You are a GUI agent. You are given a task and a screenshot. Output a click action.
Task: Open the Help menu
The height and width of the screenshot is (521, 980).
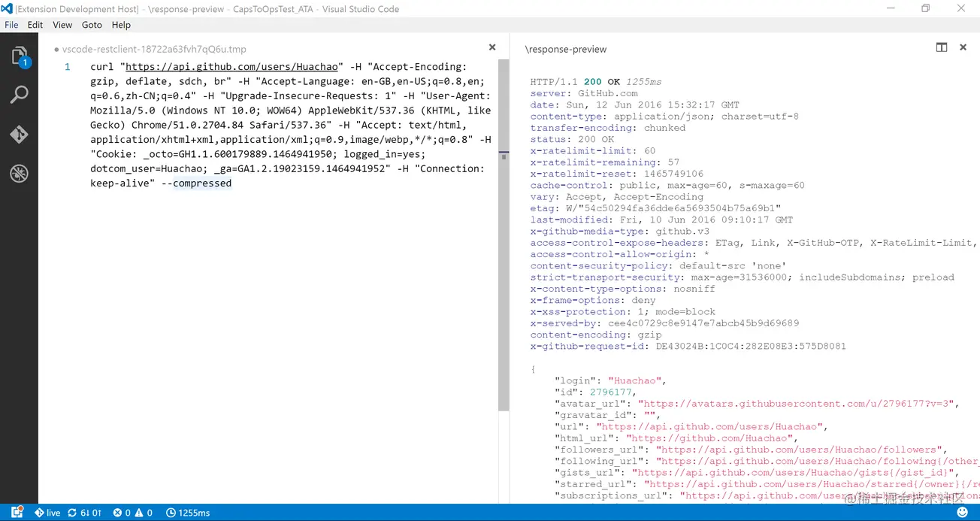click(x=121, y=25)
